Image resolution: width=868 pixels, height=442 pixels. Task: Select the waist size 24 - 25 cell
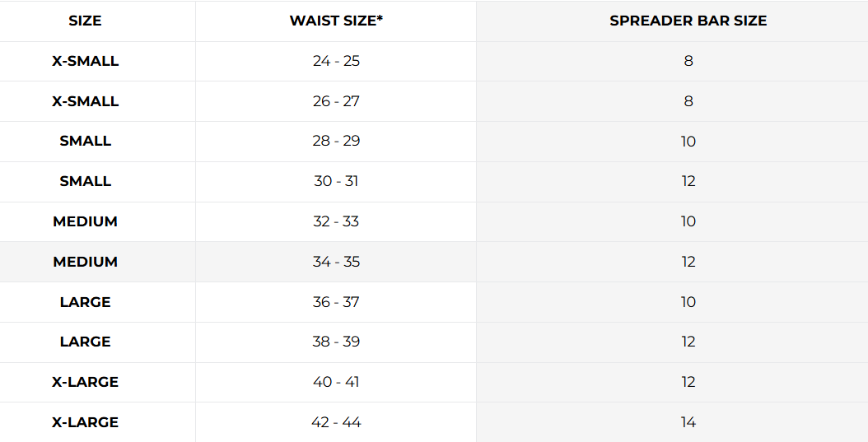tap(336, 61)
